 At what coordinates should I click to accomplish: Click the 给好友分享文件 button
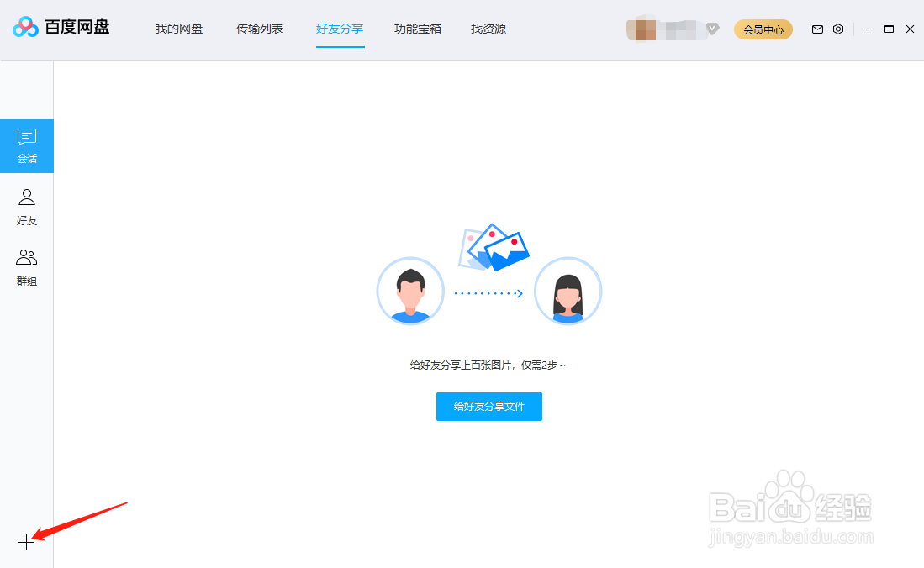pyautogui.click(x=488, y=407)
